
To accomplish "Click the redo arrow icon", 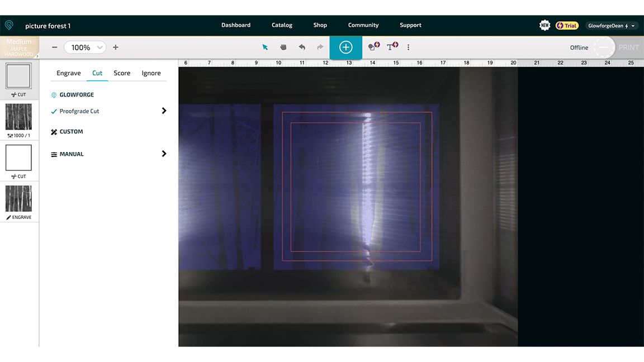I will tap(320, 47).
